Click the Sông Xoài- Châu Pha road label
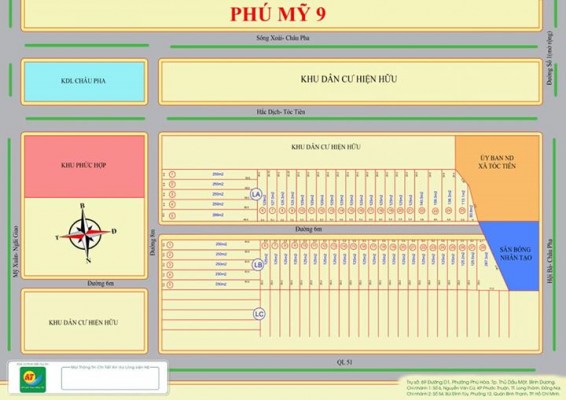Screen dimensions: 566x400 point(283,38)
